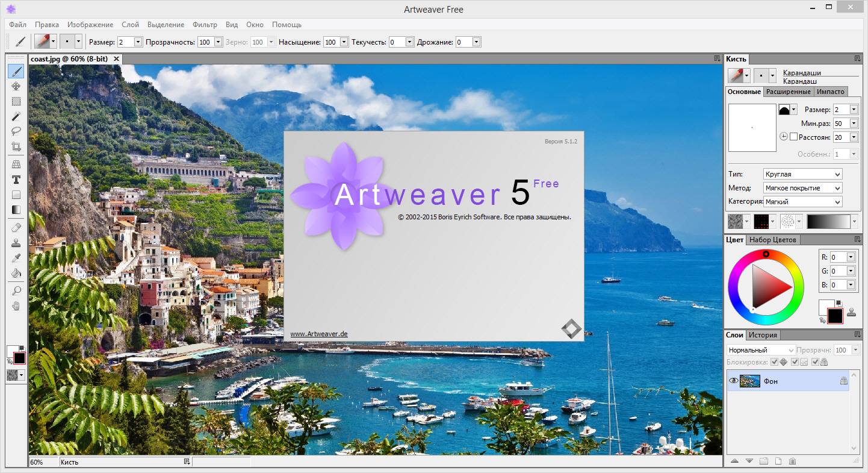Open the Мин.раз dropdown in Кисть panel
This screenshot has width=868, height=473.
coord(854,123)
